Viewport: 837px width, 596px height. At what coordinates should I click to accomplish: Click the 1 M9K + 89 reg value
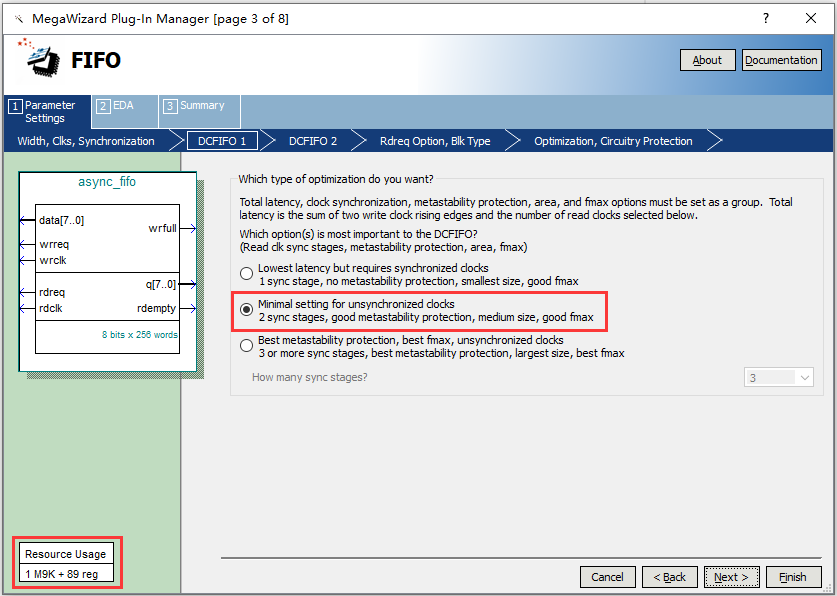point(62,575)
